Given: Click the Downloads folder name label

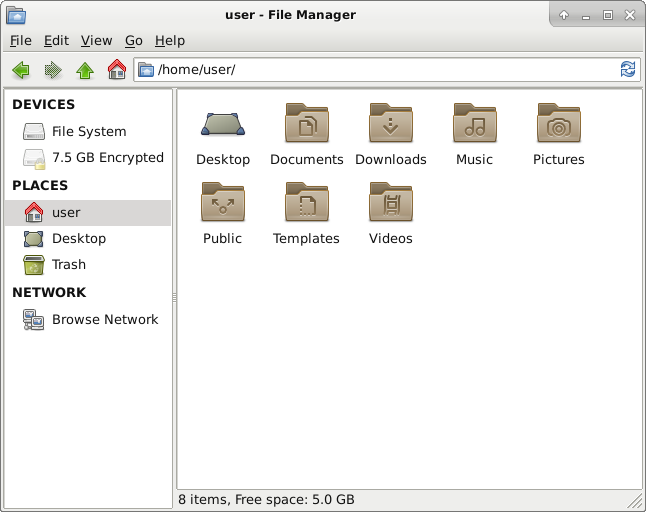Looking at the screenshot, I should tap(391, 159).
